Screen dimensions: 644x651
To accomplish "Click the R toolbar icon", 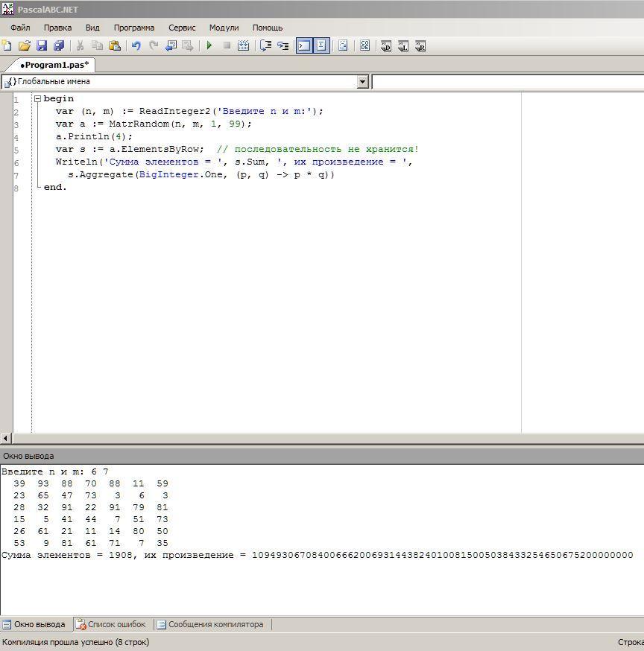I will 420,46.
